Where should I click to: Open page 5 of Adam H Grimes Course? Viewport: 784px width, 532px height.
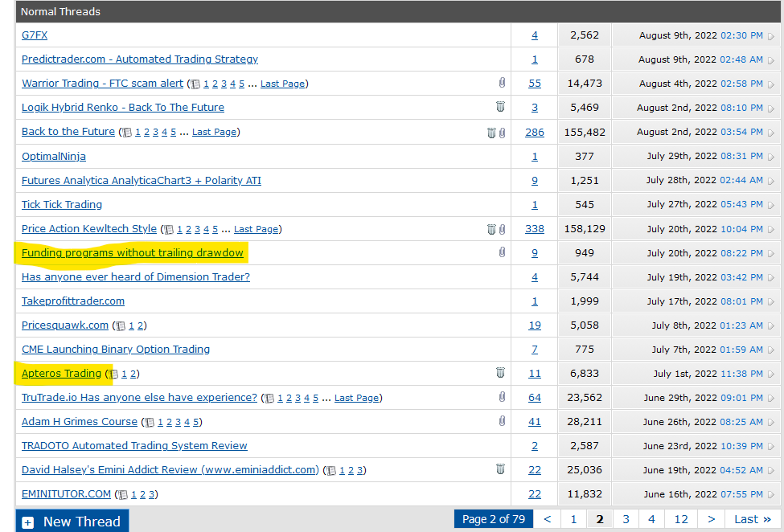click(195, 422)
